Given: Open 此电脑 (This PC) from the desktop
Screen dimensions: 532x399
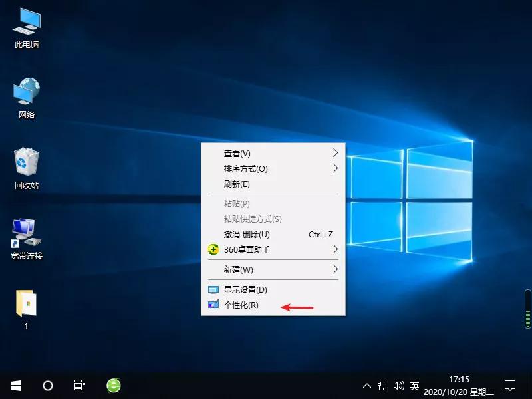Looking at the screenshot, I should coord(25,27).
